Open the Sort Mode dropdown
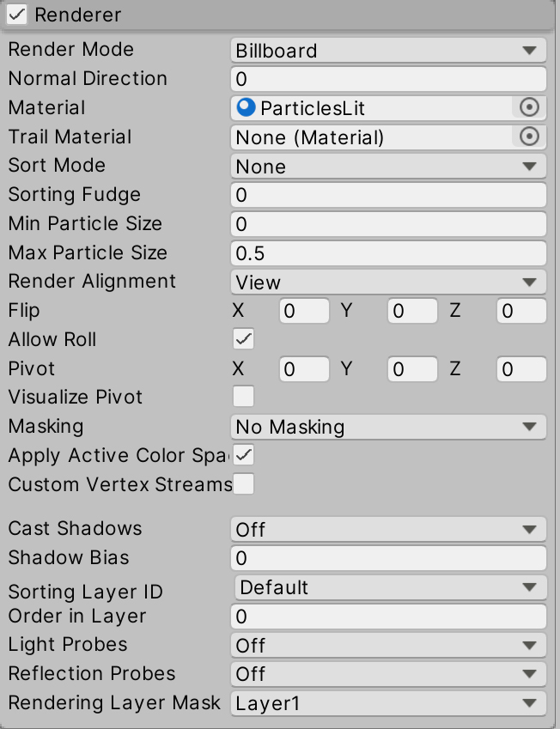 coord(388,166)
